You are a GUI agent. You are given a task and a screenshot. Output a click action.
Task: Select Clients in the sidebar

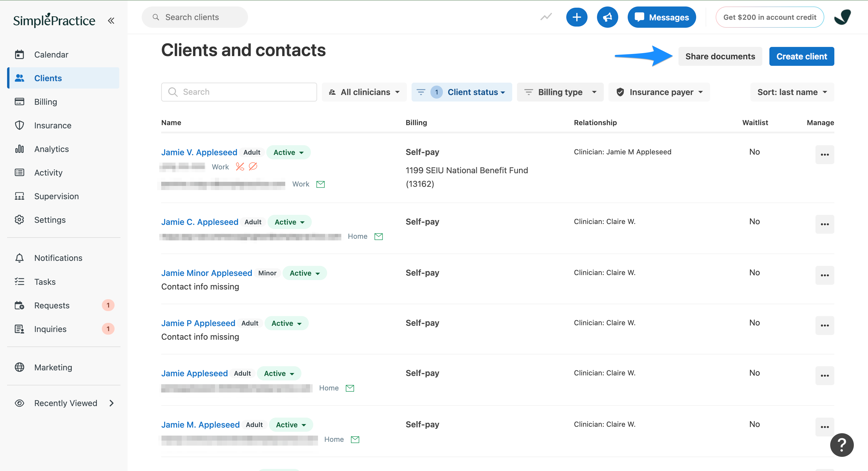click(x=63, y=78)
